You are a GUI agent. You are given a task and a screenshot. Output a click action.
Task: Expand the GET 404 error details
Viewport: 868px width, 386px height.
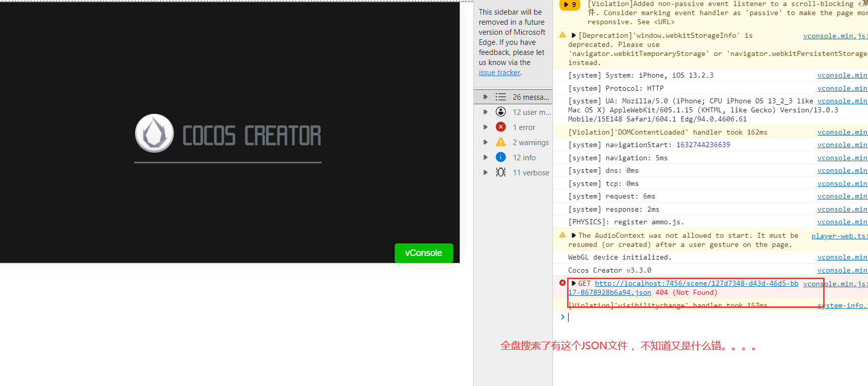[x=574, y=283]
